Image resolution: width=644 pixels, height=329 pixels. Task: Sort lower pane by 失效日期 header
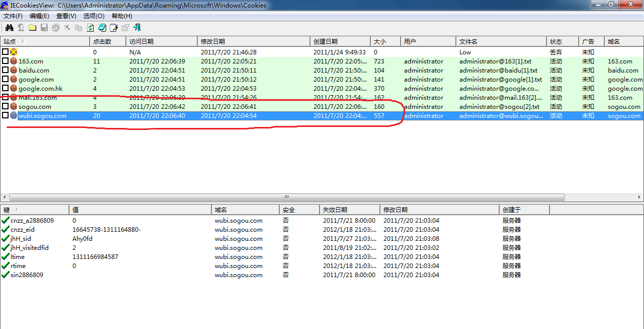click(350, 210)
